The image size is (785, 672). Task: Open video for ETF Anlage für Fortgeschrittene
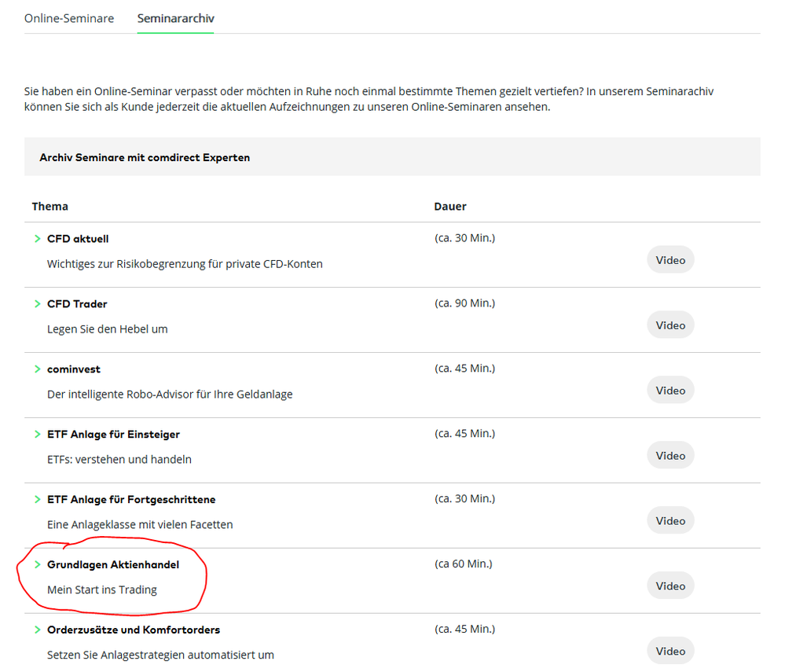(670, 521)
